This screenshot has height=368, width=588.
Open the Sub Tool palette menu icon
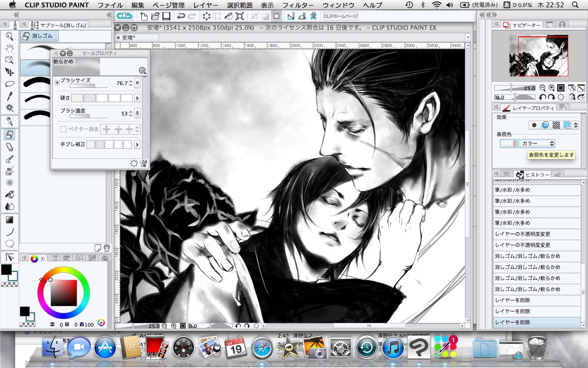tap(23, 24)
